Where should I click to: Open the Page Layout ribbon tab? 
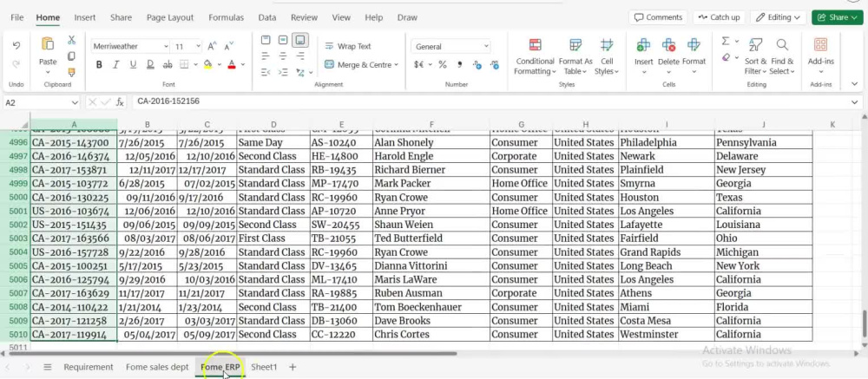(170, 17)
